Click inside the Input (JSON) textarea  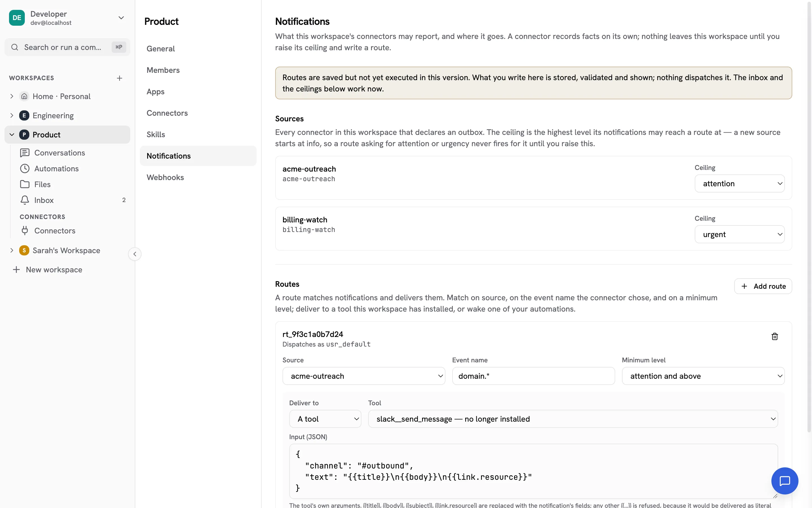(x=533, y=471)
